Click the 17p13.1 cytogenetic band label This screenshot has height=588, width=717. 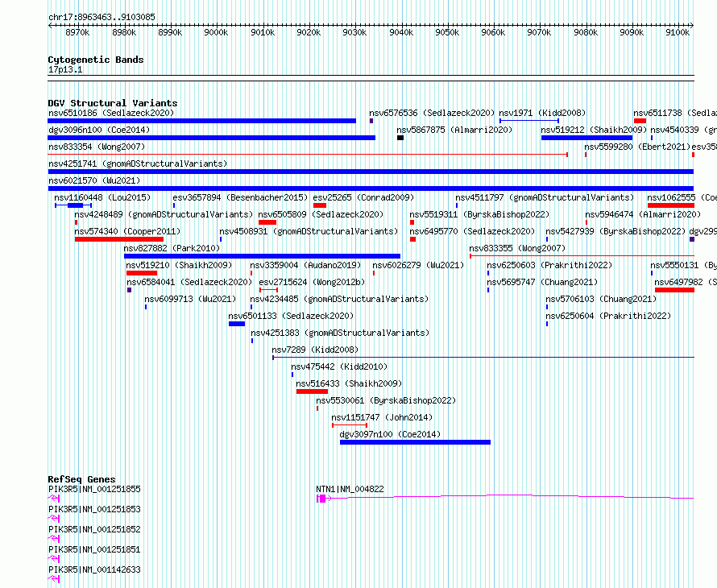pyautogui.click(x=65, y=70)
